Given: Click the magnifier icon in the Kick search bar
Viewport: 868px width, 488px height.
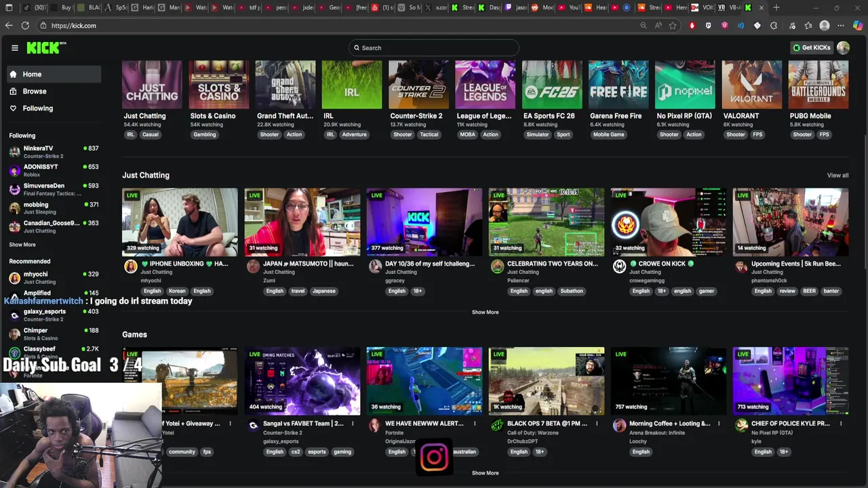Looking at the screenshot, I should [x=357, y=47].
